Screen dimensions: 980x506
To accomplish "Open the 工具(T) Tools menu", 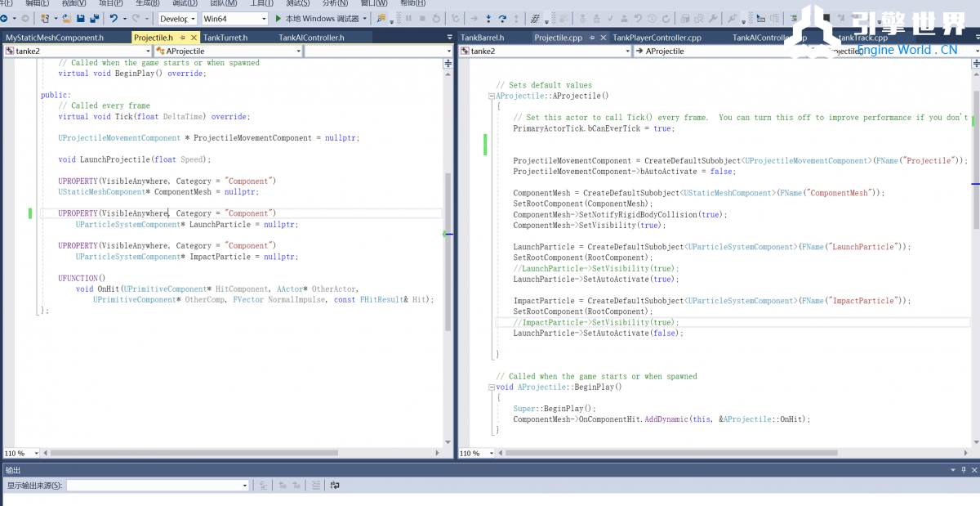I will [x=261, y=3].
